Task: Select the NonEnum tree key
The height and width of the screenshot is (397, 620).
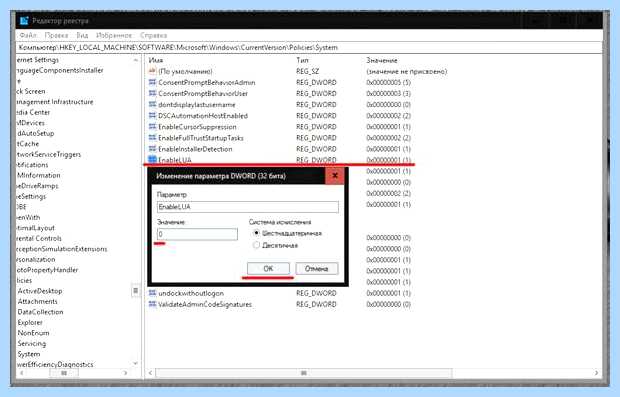Action: pyautogui.click(x=33, y=333)
